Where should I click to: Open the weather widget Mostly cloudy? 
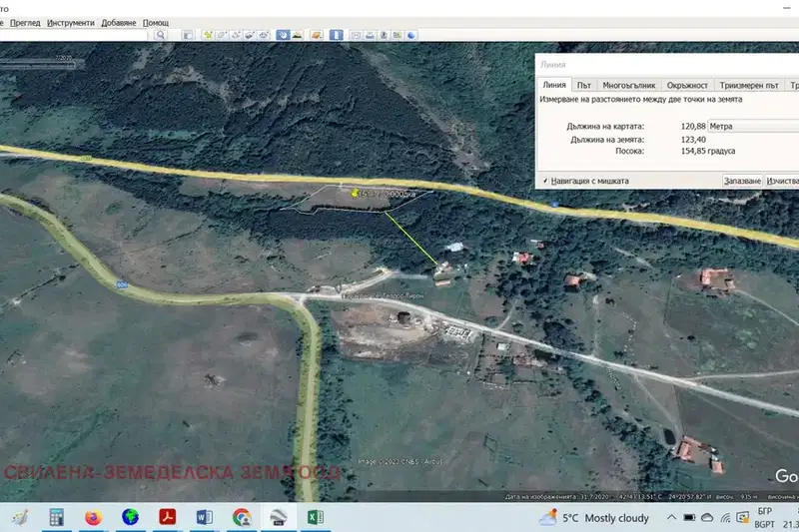594,518
